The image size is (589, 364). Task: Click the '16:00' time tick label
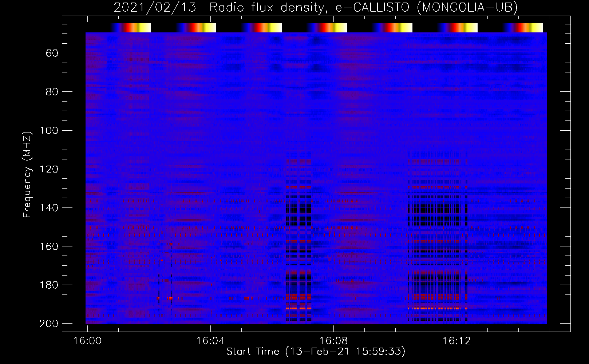pos(87,341)
